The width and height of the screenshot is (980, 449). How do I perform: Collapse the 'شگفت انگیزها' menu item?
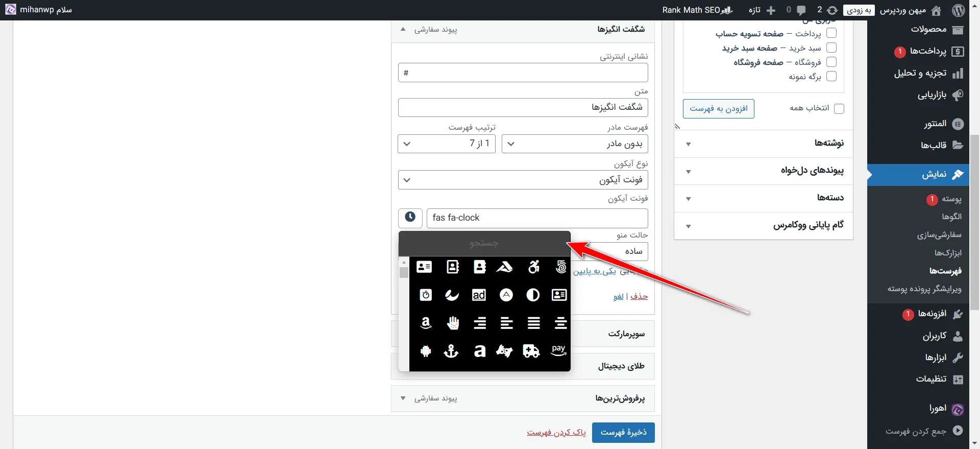[x=403, y=29]
